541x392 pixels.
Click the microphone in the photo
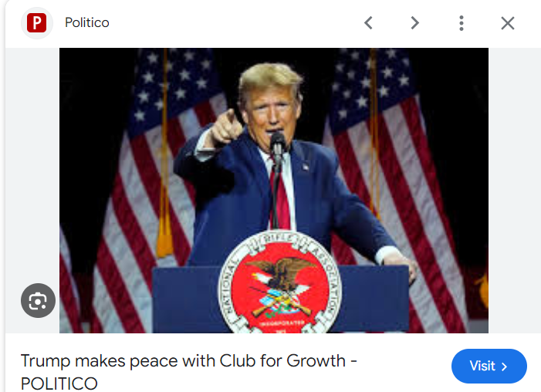click(278, 144)
